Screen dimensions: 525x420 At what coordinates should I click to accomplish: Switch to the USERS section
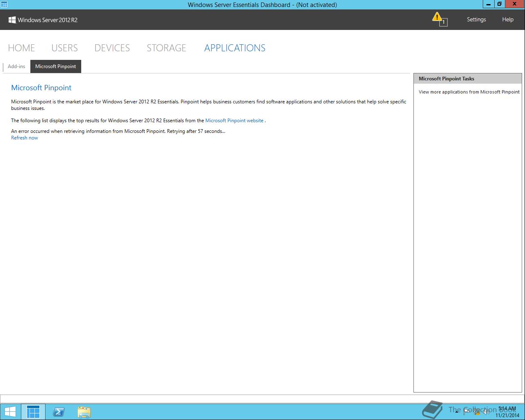pyautogui.click(x=64, y=48)
